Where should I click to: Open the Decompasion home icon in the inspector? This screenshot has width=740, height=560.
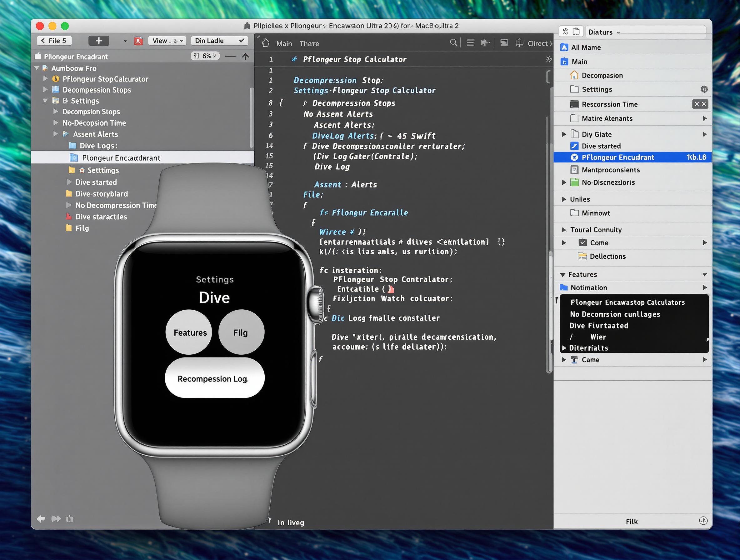pyautogui.click(x=574, y=75)
